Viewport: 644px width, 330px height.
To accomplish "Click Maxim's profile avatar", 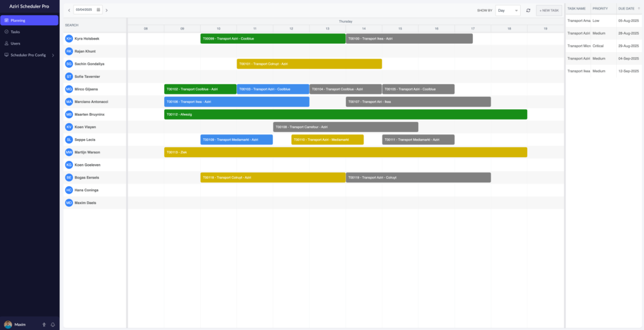I will (x=8, y=324).
